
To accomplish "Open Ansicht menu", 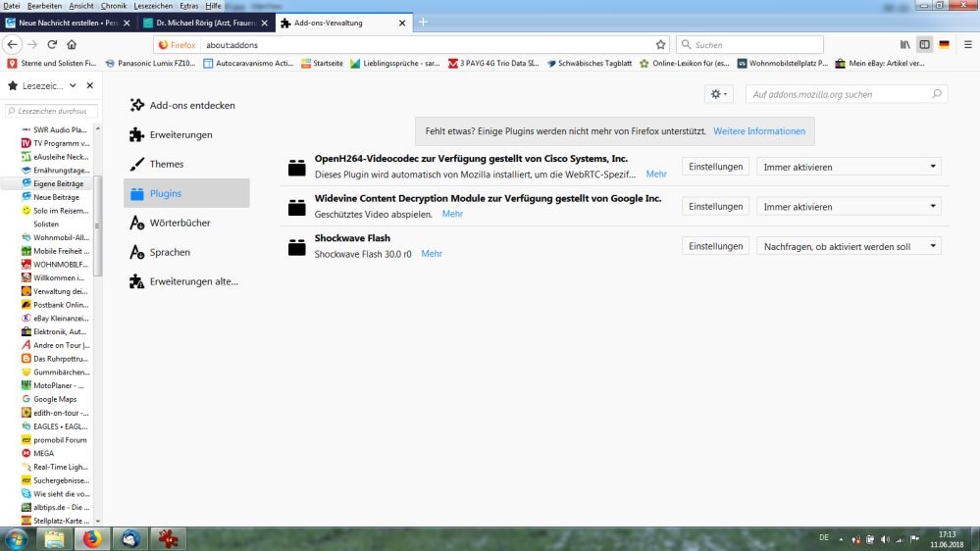I will (x=81, y=6).
